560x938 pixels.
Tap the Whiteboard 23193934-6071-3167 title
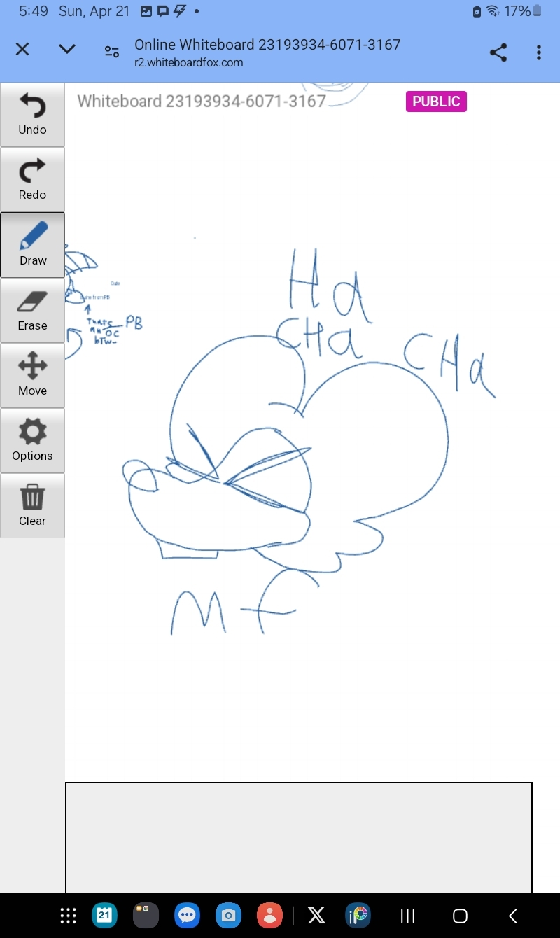click(x=202, y=101)
